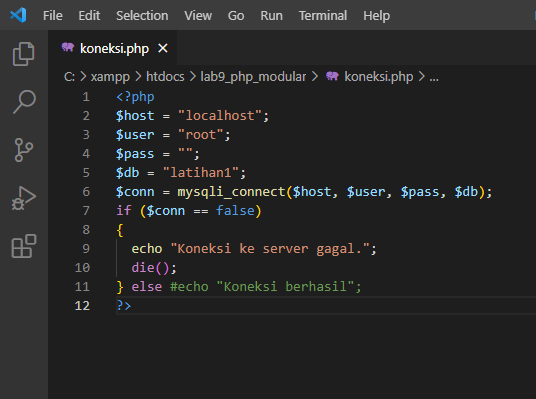This screenshot has width=536, height=399.
Task: Click the PHP elephant icon on koneksi.php tab
Action: (x=68, y=47)
